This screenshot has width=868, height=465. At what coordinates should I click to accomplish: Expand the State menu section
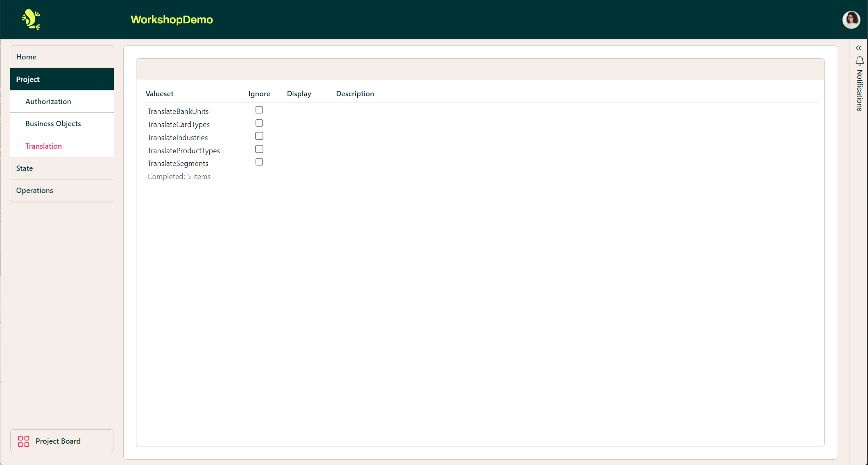tap(62, 168)
